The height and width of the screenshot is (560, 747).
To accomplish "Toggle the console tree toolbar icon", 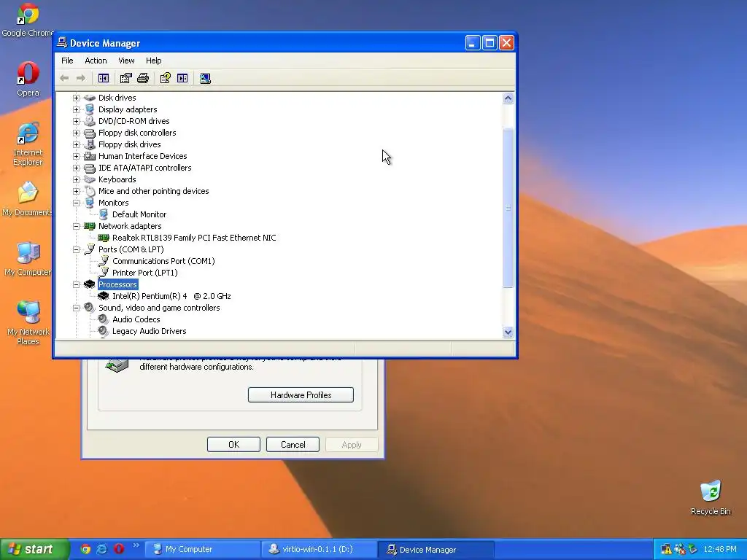I will pos(104,78).
